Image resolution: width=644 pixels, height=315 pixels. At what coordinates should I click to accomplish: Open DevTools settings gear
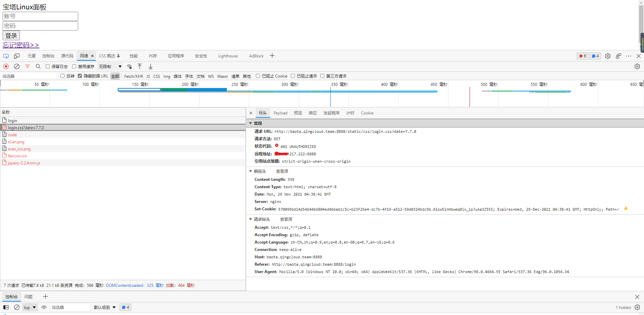[608, 56]
